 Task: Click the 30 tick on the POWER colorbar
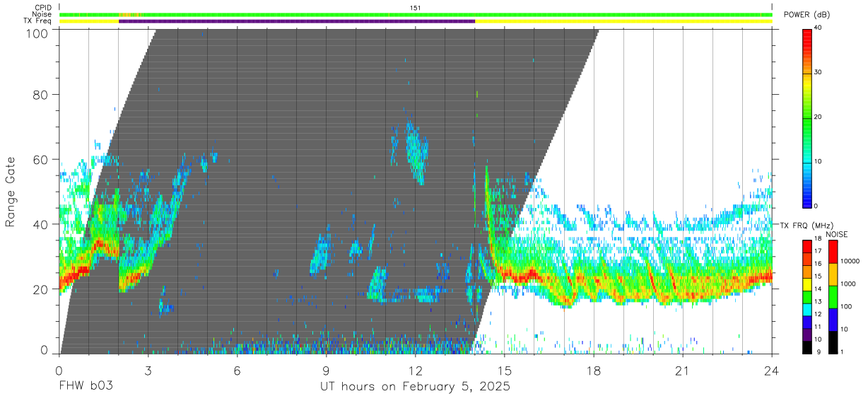[819, 73]
